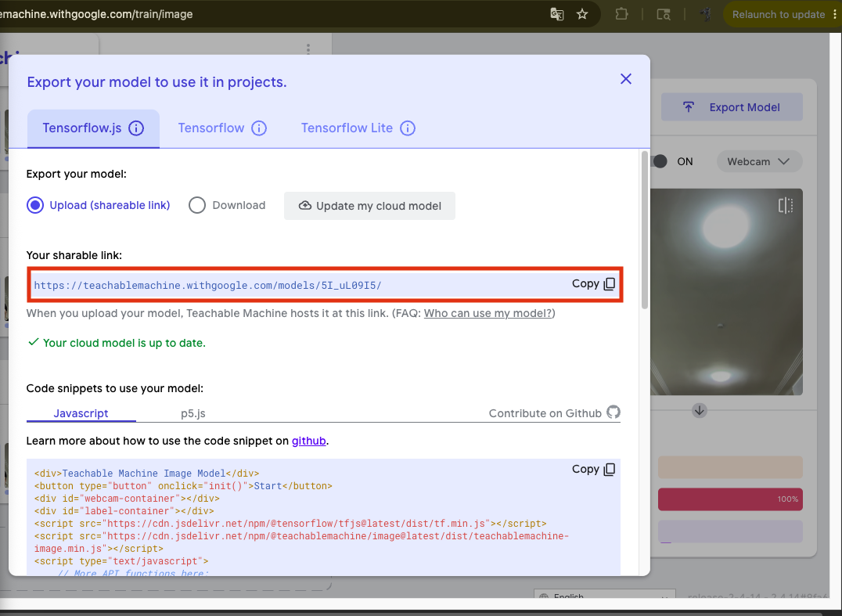Click the tab search icon in Chrome toolbar
The image size is (842, 616).
click(x=664, y=15)
